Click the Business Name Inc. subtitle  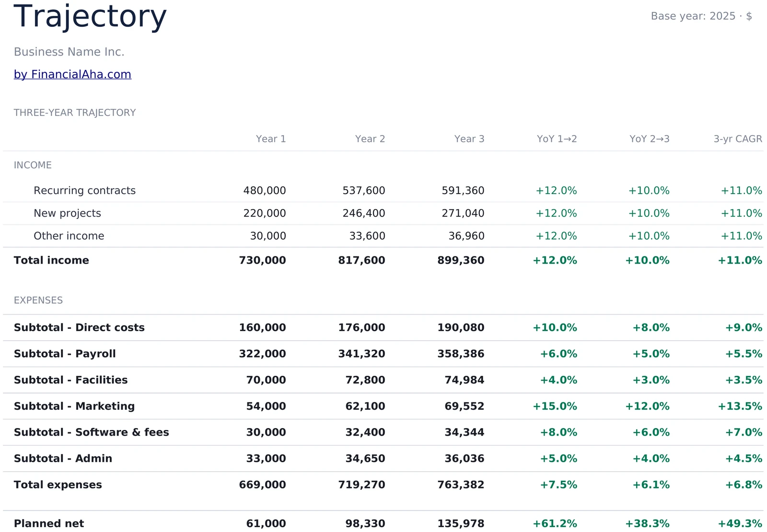pyautogui.click(x=69, y=52)
